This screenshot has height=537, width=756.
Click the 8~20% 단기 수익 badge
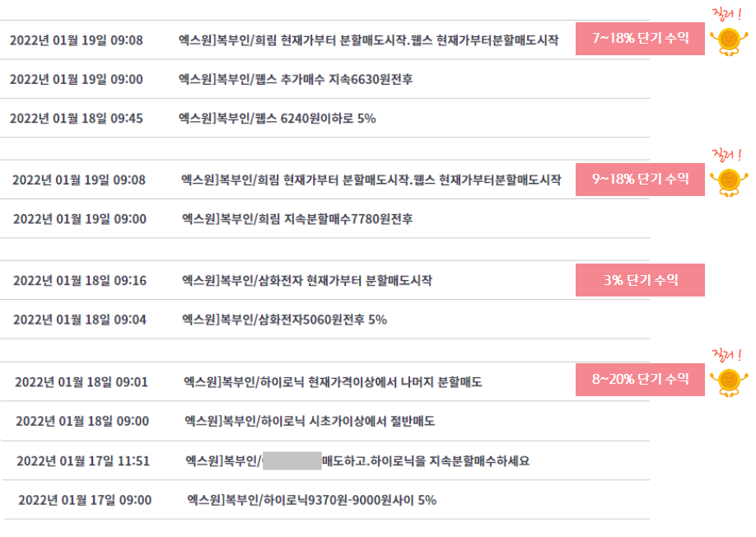(x=640, y=380)
